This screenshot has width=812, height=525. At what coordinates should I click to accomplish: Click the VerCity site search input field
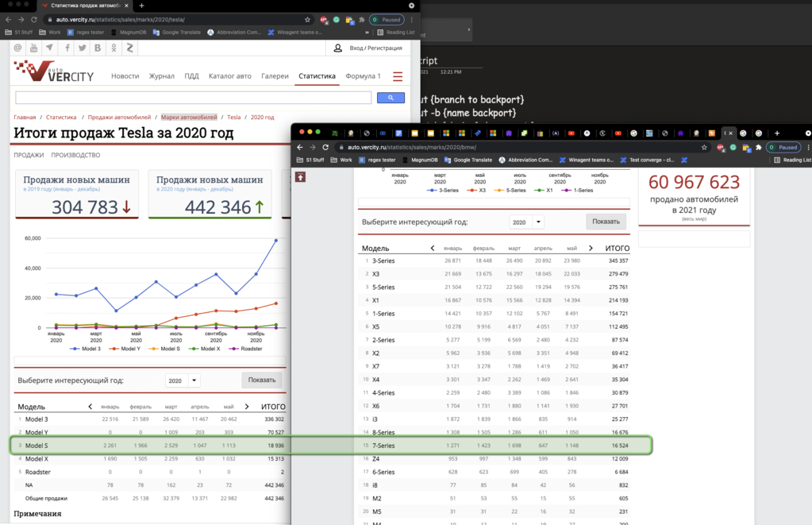tap(193, 98)
